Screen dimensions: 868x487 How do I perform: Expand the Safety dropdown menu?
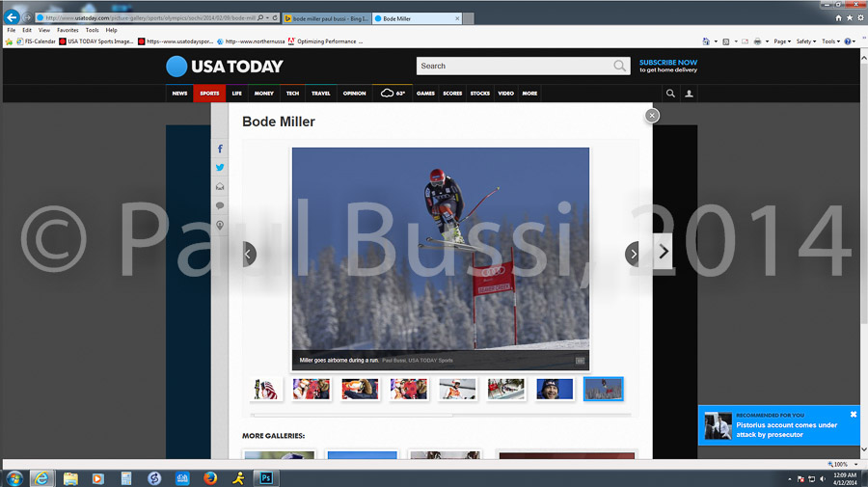click(806, 41)
